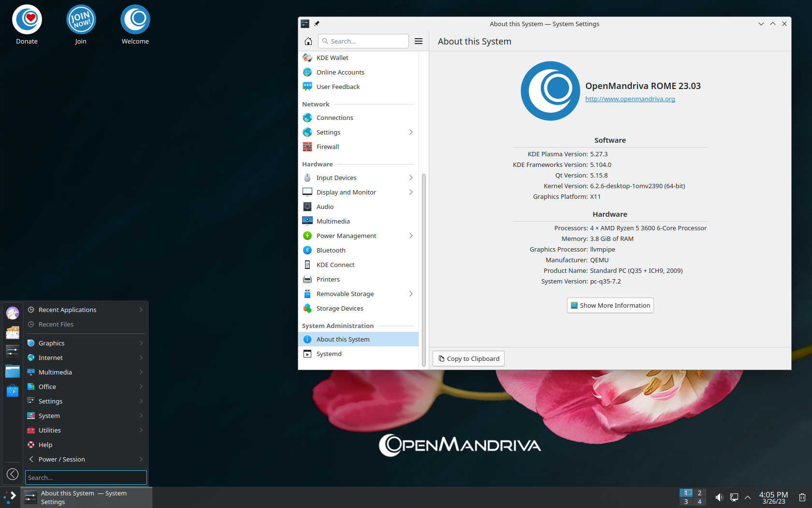Click the pin icon in window title bar

(x=317, y=24)
